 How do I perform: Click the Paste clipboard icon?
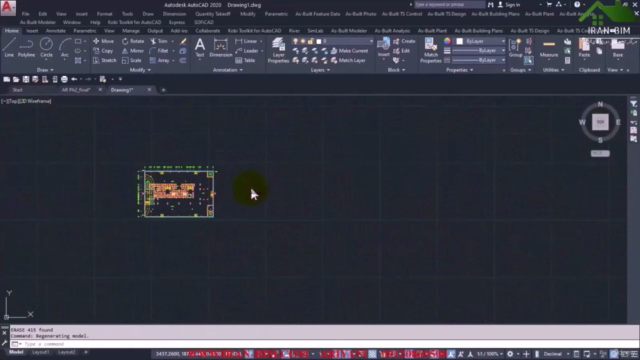pyautogui.click(x=584, y=48)
